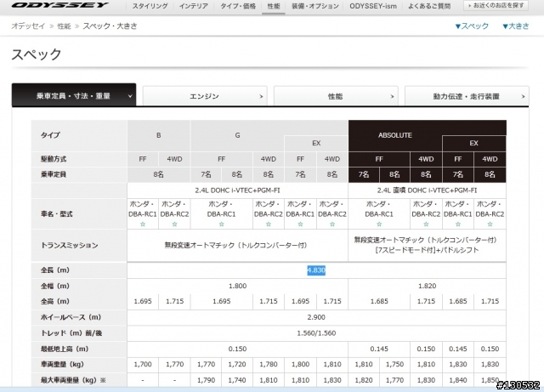Click 1.800 width value

click(x=237, y=286)
